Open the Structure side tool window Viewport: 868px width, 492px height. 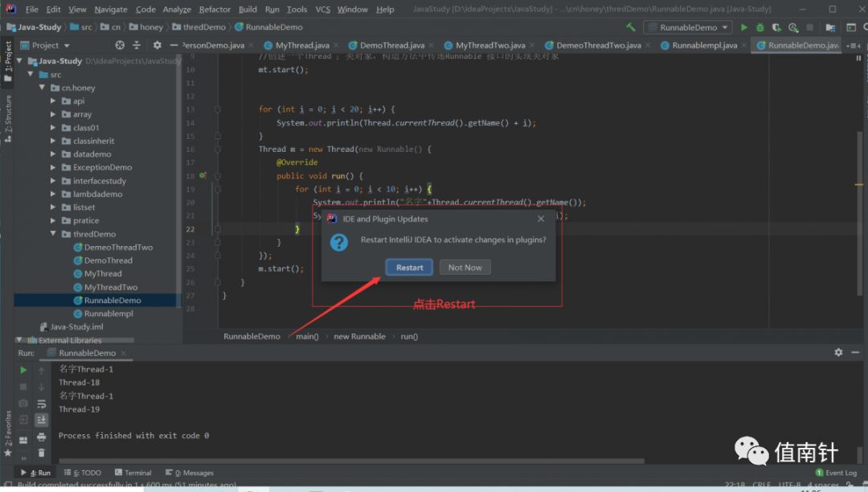[x=8, y=118]
